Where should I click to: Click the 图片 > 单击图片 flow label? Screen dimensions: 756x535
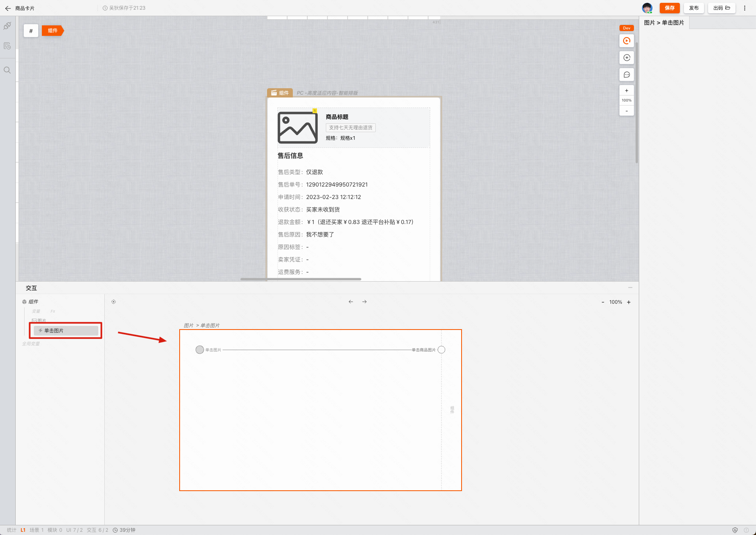pyautogui.click(x=201, y=326)
